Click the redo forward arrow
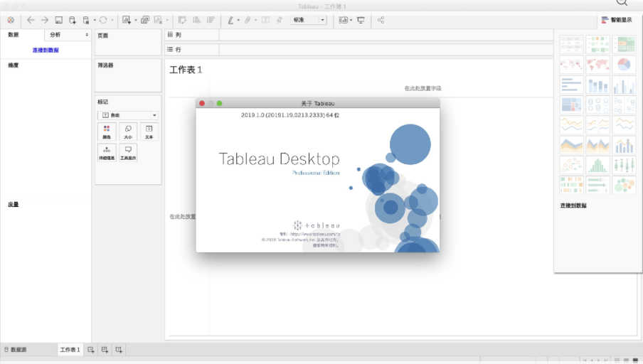Image resolution: width=643 pixels, height=364 pixels. (x=45, y=20)
